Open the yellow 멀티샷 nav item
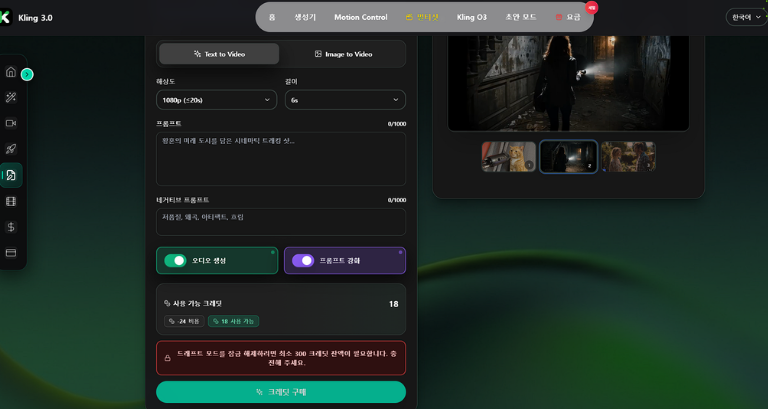Image resolution: width=768 pixels, height=409 pixels. (422, 17)
